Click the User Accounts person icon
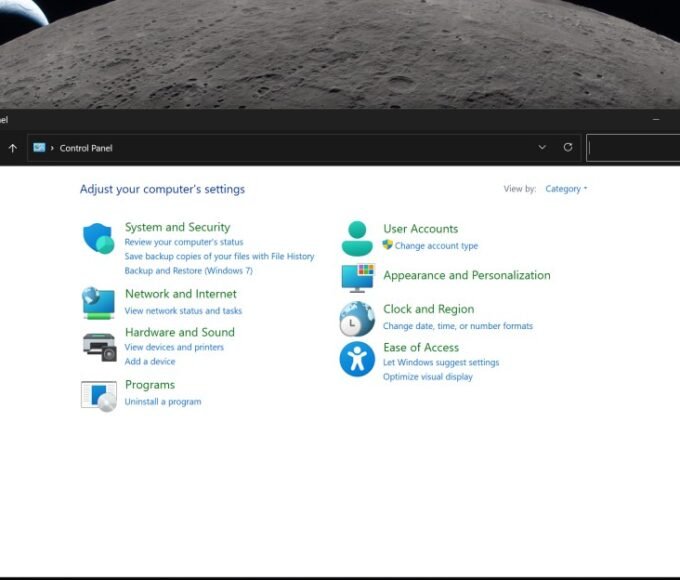Image resolution: width=680 pixels, height=580 pixels. [x=357, y=238]
